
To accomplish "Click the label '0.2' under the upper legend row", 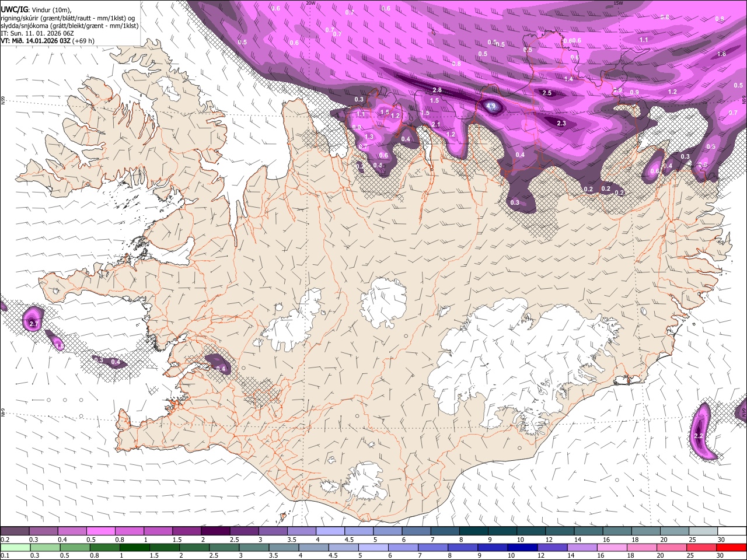I will pyautogui.click(x=5, y=540).
